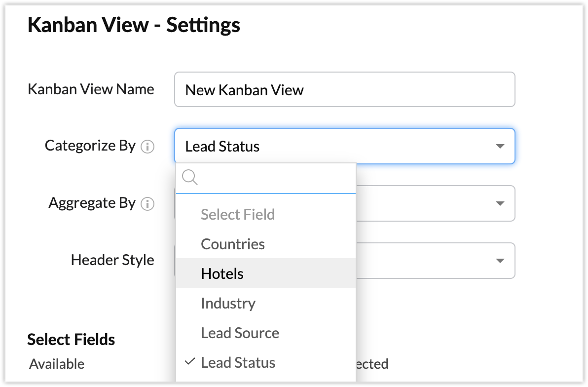Choose the checked Lead Status list option
588x387 pixels.
(x=238, y=363)
